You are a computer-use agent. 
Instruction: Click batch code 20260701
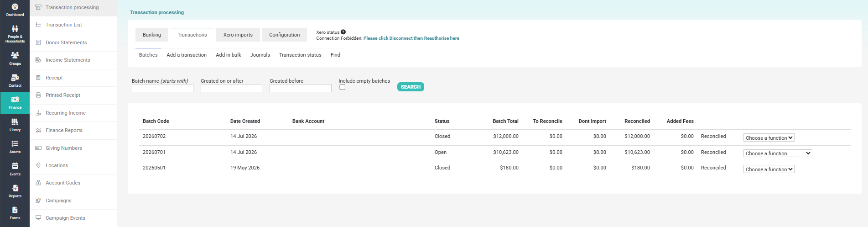pos(154,152)
